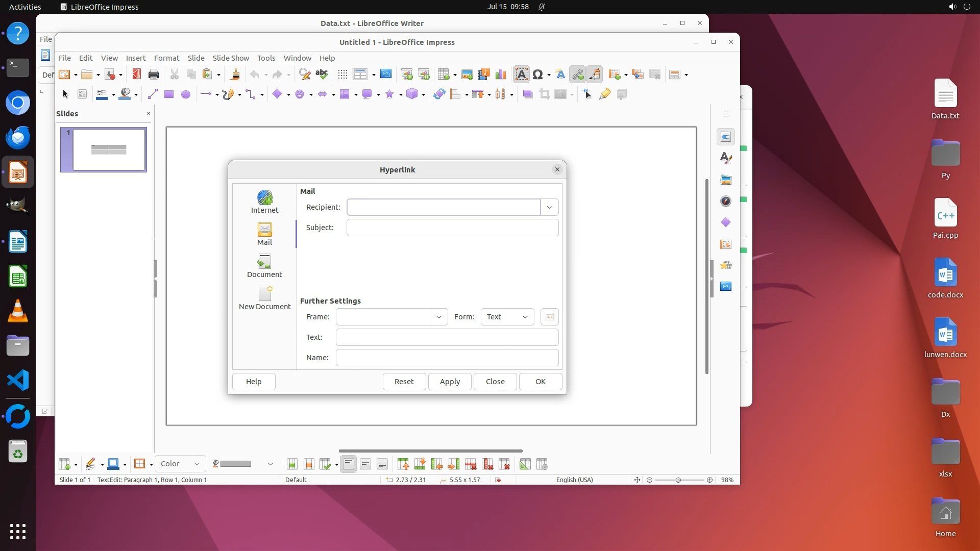Select New Document hyperlink type

coord(264,298)
